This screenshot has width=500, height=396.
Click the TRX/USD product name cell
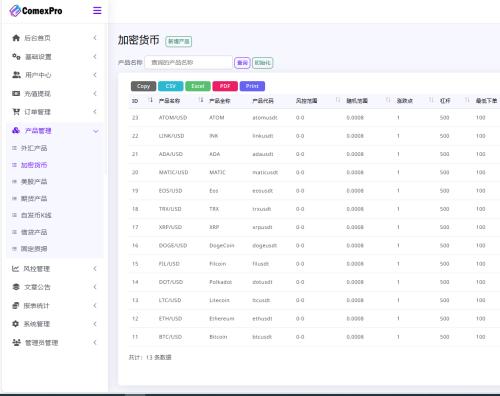point(170,209)
